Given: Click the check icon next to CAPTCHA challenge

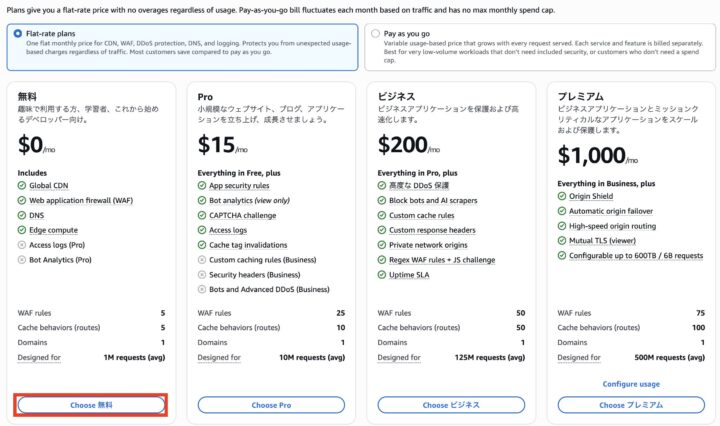Looking at the screenshot, I should [x=202, y=215].
